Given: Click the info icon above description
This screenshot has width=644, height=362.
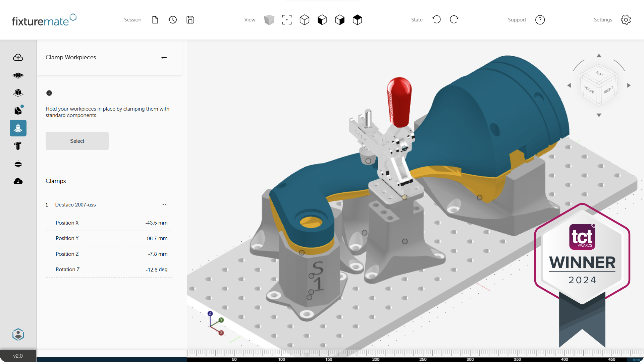Looking at the screenshot, I should [49, 93].
